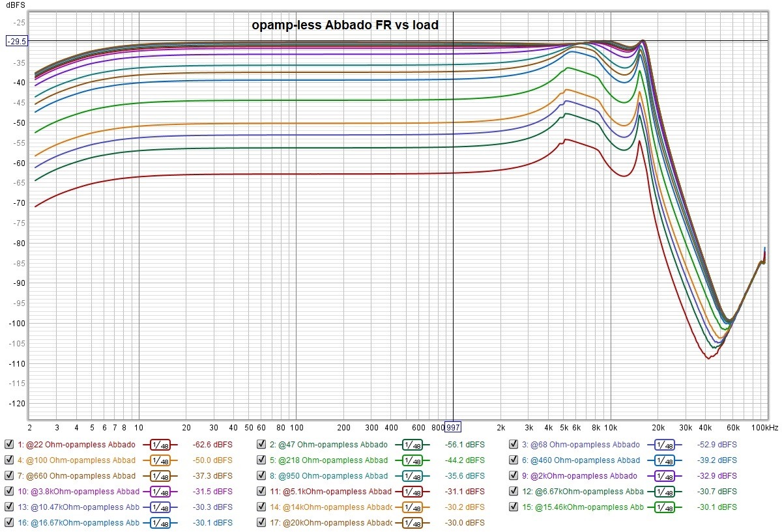This screenshot has height=532, width=782.
Task: Hide trace 10 @3.8kOhm
Action: tap(8, 492)
